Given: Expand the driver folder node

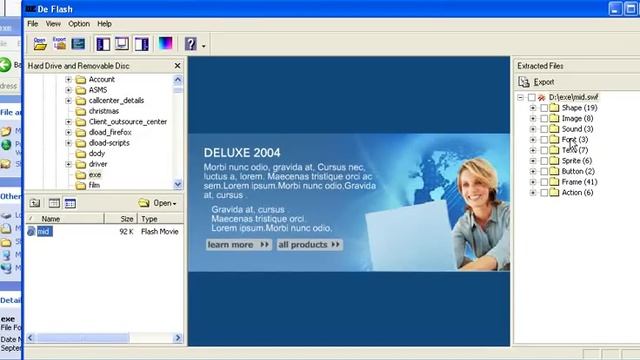Looking at the screenshot, I should click(x=69, y=164).
